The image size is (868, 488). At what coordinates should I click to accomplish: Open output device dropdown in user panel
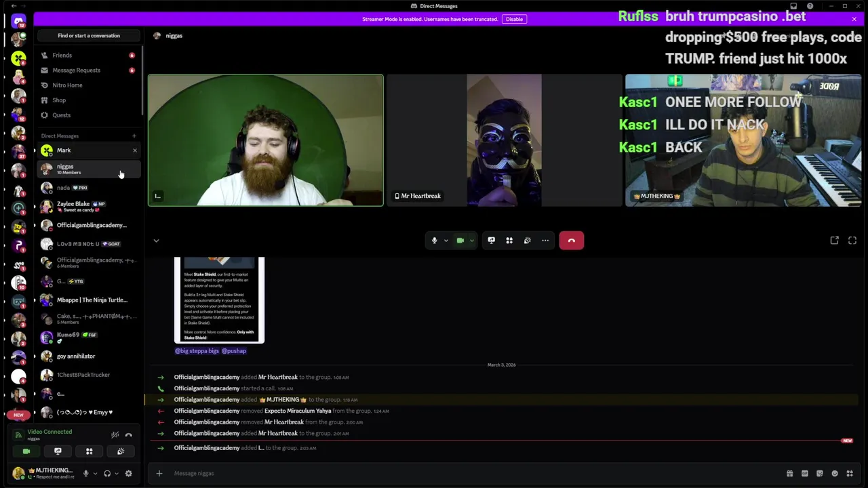tap(117, 473)
